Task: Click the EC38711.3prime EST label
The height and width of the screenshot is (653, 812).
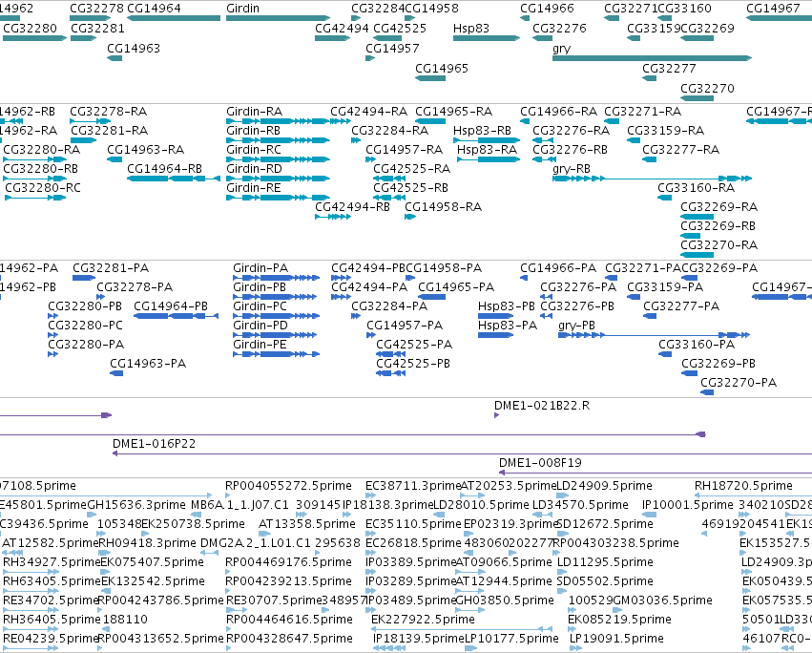Action: 413,486
